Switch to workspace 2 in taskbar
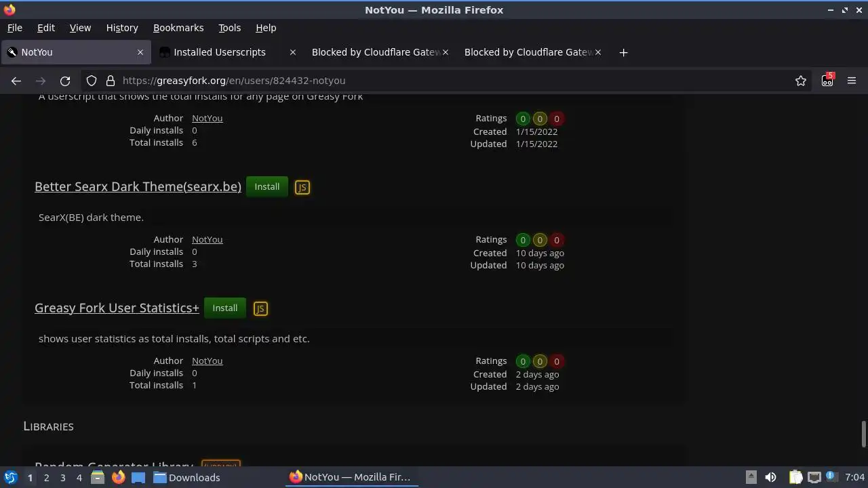The image size is (868, 488). 46,477
